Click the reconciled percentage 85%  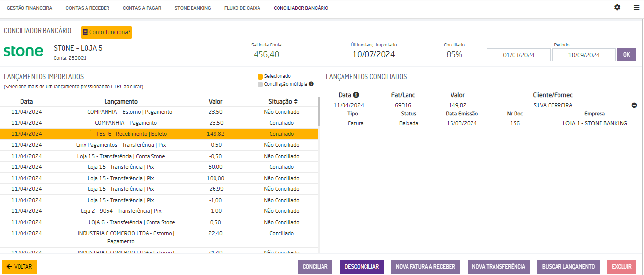454,54
